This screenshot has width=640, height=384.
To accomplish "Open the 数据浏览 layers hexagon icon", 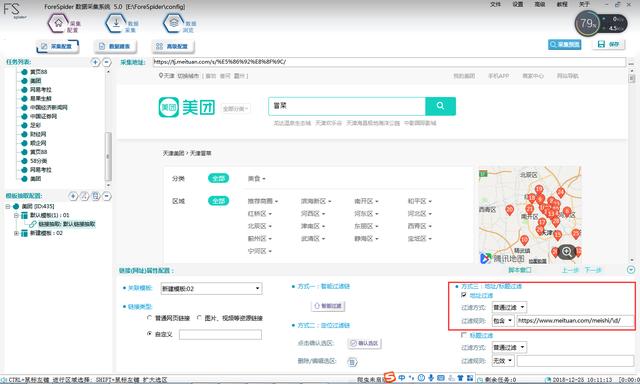I will point(173,23).
